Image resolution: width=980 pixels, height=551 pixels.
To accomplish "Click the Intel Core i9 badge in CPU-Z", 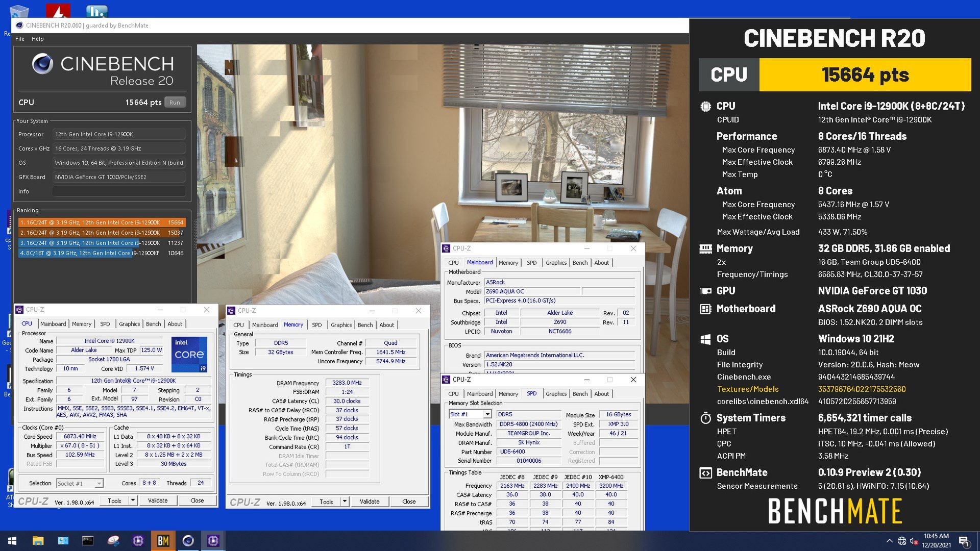I will (189, 354).
